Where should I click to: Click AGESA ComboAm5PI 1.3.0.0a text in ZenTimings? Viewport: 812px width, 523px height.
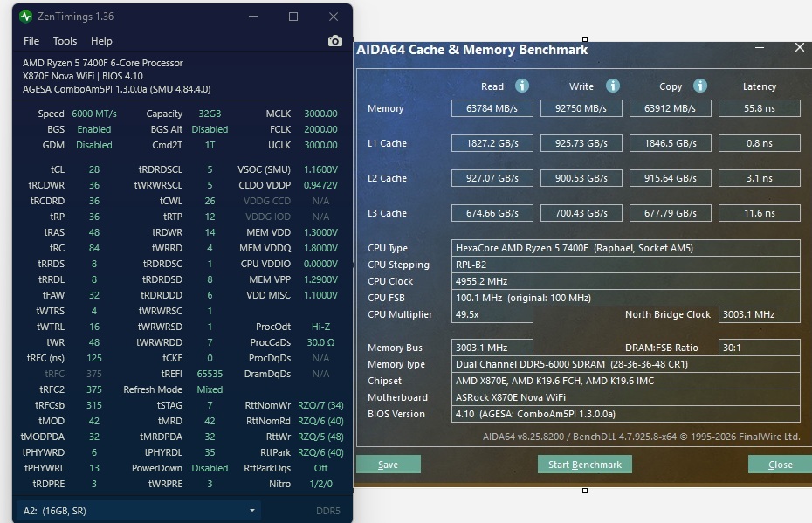pyautogui.click(x=116, y=89)
